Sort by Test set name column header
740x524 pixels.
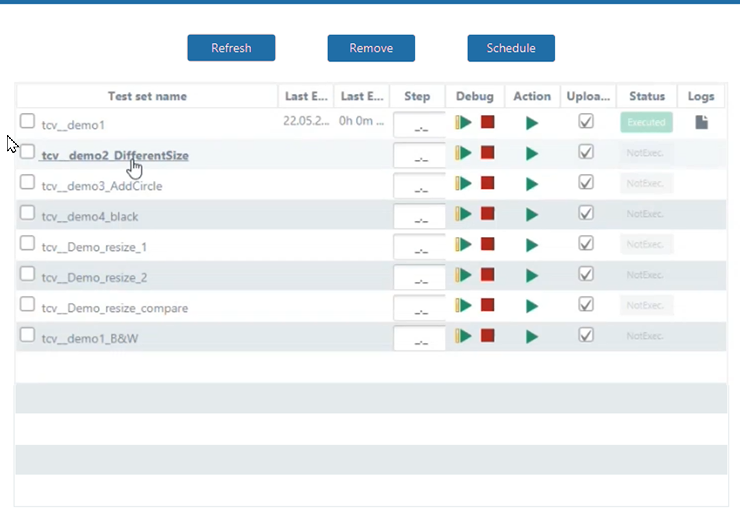pos(147,96)
